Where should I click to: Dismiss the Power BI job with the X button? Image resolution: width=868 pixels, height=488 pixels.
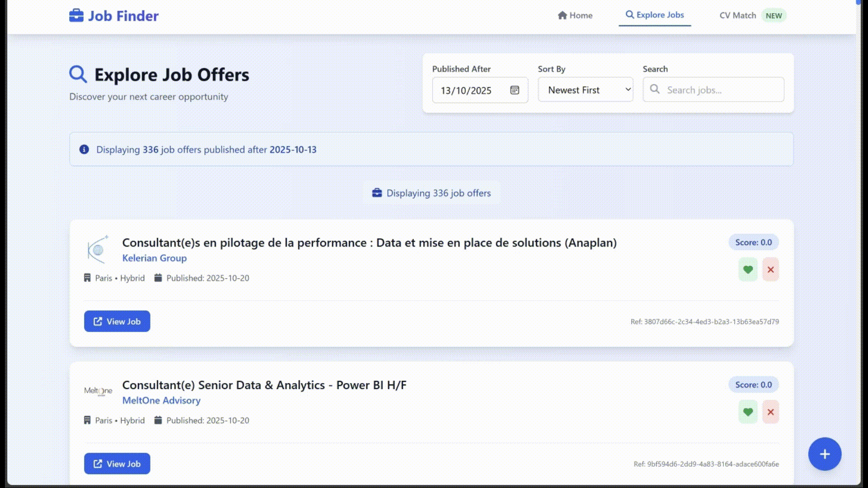tap(771, 412)
